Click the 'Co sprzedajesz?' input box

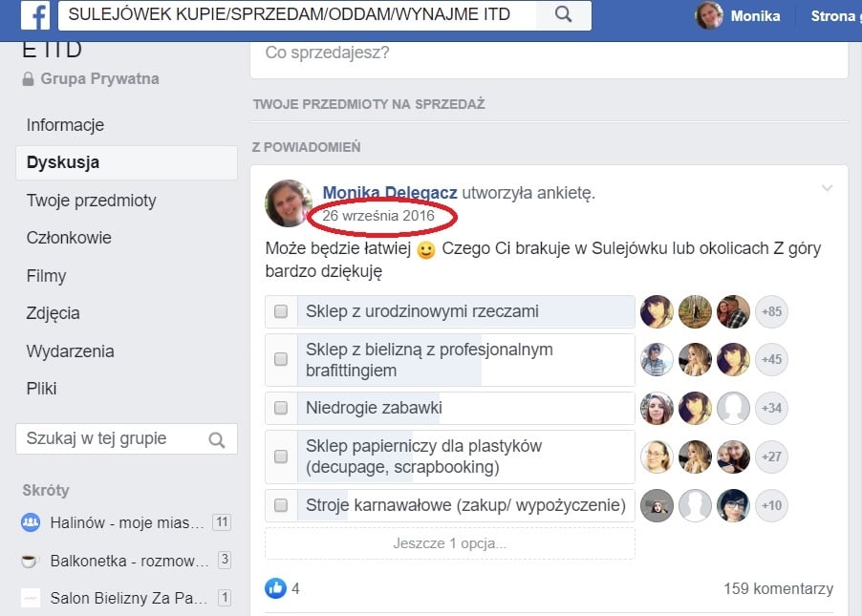pyautogui.click(x=549, y=53)
